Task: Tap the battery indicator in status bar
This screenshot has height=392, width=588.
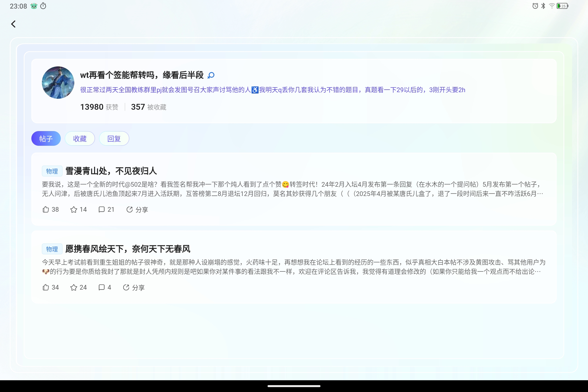Action: click(x=562, y=6)
